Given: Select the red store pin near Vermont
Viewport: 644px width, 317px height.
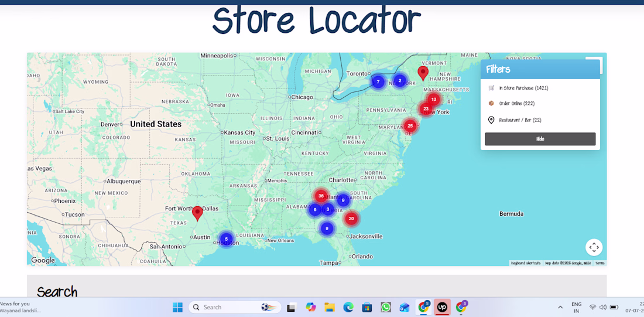Looking at the screenshot, I should click(423, 73).
